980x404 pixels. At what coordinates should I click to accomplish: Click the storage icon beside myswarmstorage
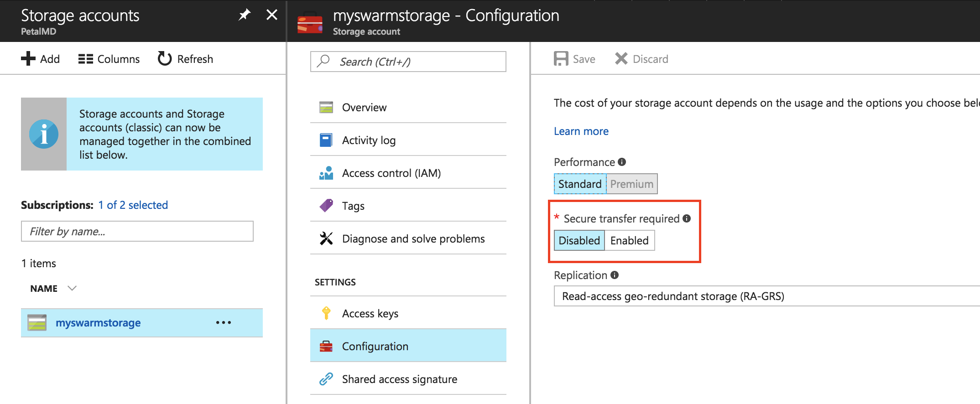click(37, 322)
